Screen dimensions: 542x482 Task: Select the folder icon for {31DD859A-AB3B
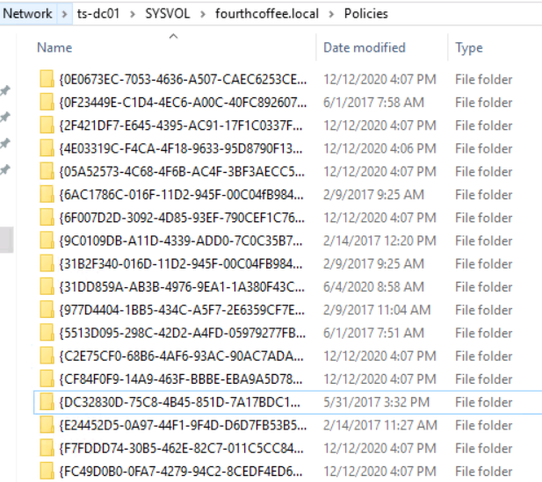point(47,286)
